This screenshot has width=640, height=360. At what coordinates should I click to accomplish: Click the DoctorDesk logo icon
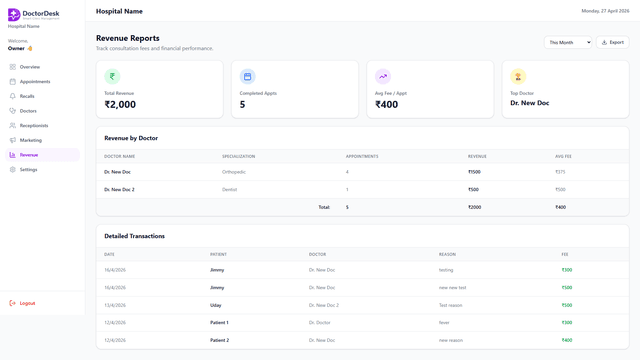coord(14,15)
